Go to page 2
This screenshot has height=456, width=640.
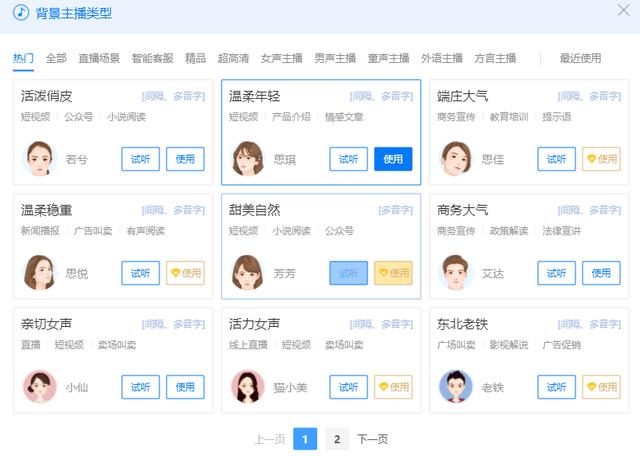337,439
